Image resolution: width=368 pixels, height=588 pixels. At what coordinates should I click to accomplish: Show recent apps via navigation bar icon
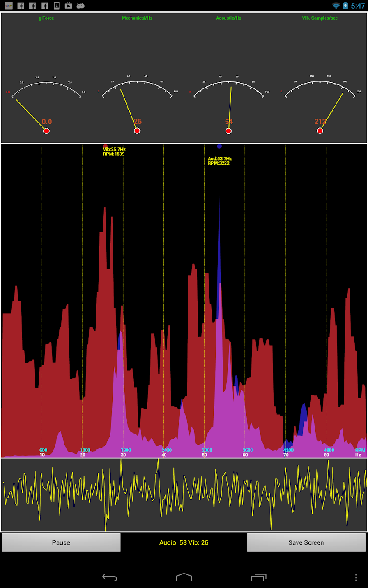(x=258, y=577)
